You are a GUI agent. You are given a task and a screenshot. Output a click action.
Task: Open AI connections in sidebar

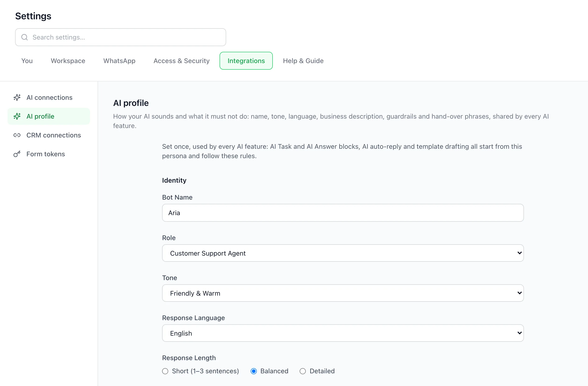pos(49,97)
